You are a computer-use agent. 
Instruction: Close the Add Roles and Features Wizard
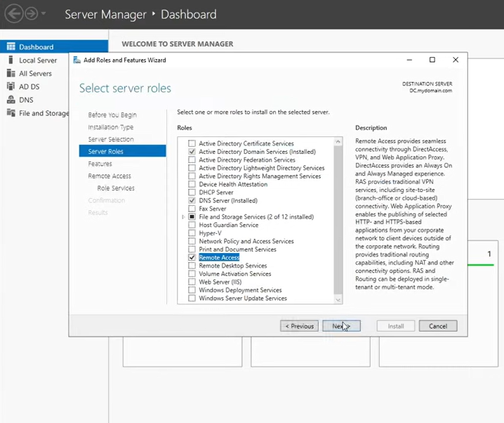point(456,60)
